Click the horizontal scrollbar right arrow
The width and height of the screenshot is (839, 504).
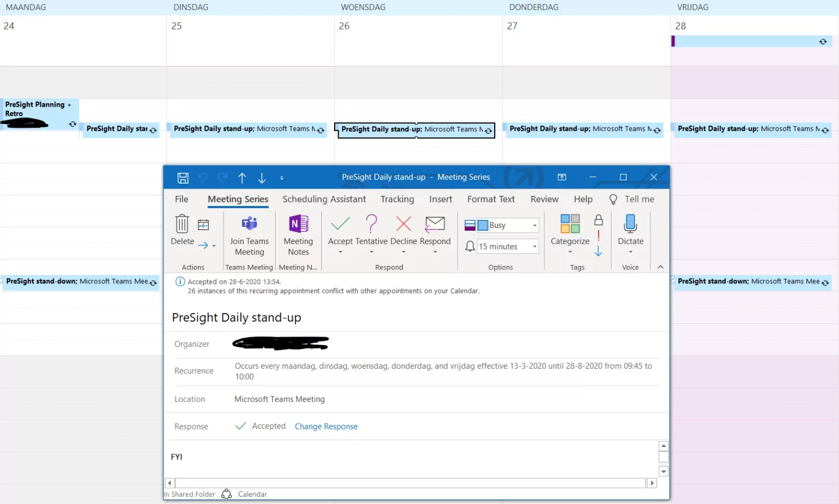(x=652, y=483)
